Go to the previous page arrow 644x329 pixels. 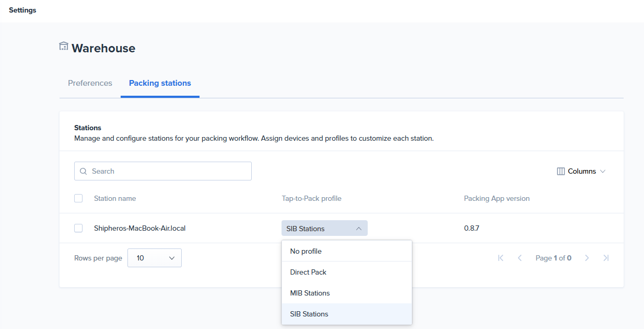click(x=520, y=258)
